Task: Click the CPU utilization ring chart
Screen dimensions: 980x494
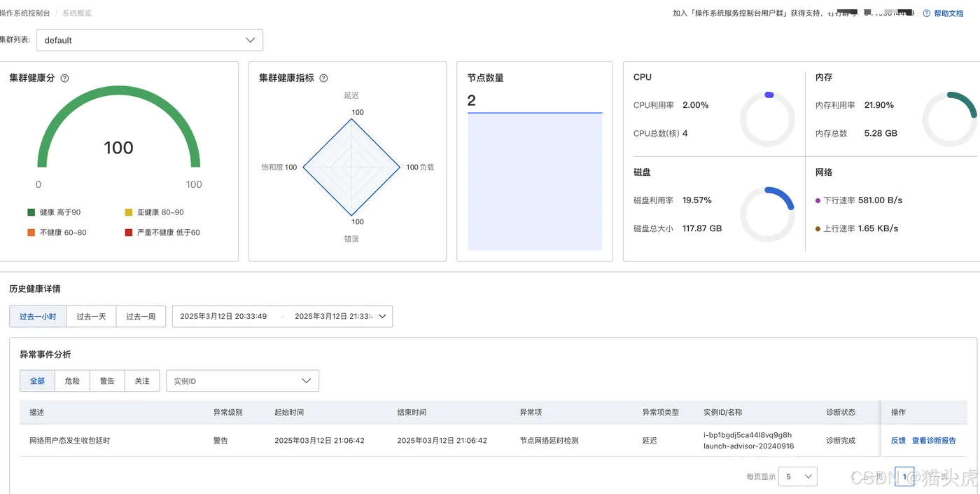Action: (768, 119)
